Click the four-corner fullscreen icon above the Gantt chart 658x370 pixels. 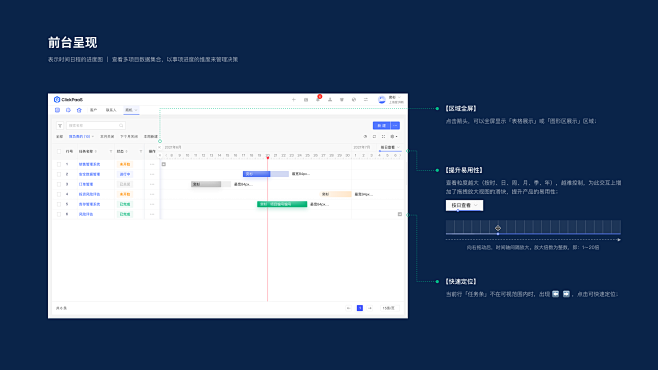pyautogui.click(x=383, y=136)
